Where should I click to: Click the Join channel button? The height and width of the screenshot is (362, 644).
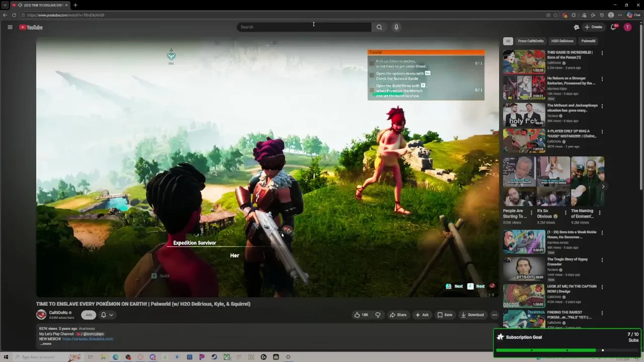click(89, 315)
